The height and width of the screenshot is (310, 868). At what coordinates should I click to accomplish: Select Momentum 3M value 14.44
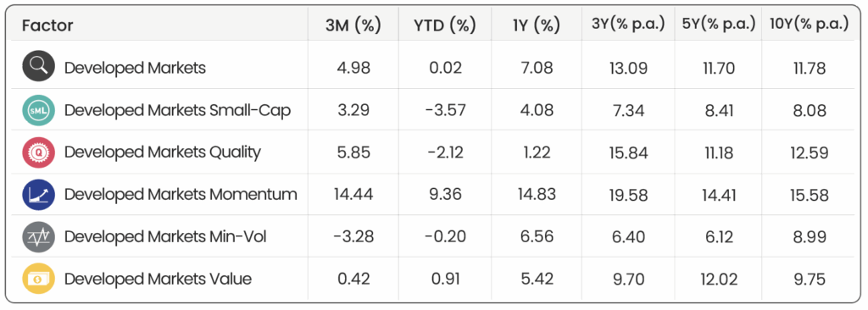(x=353, y=194)
